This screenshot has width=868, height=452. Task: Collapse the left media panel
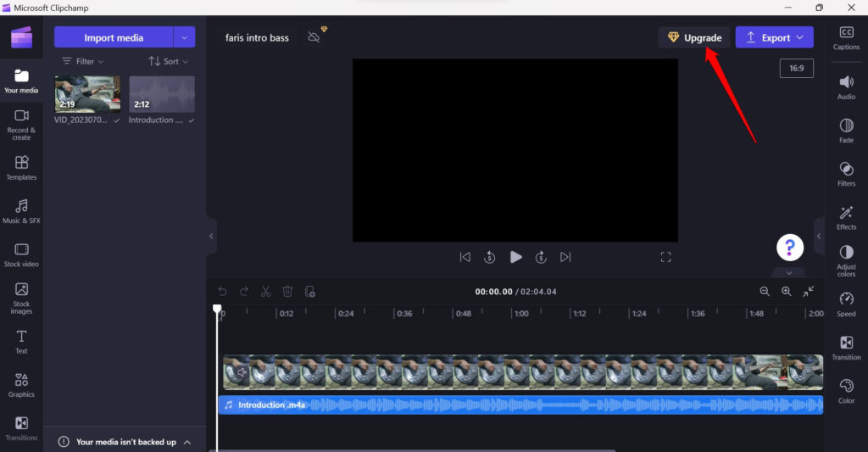click(211, 237)
